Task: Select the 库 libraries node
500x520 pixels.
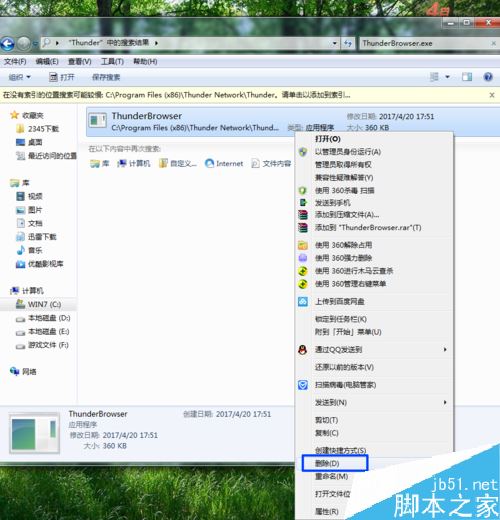Action: tap(20, 183)
